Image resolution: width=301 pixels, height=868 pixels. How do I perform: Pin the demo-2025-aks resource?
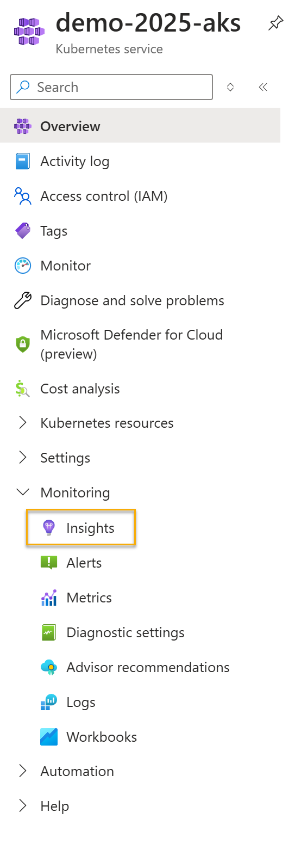(276, 23)
